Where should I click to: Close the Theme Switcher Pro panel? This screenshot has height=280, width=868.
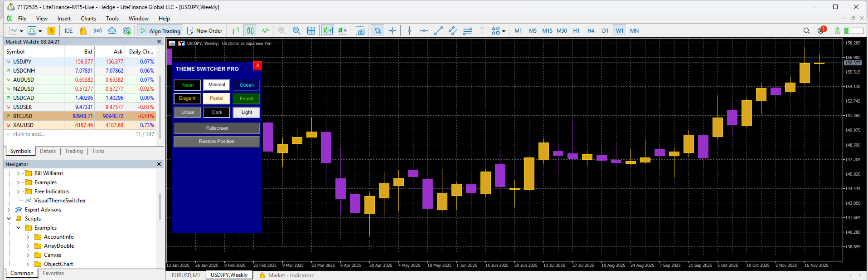[x=257, y=65]
